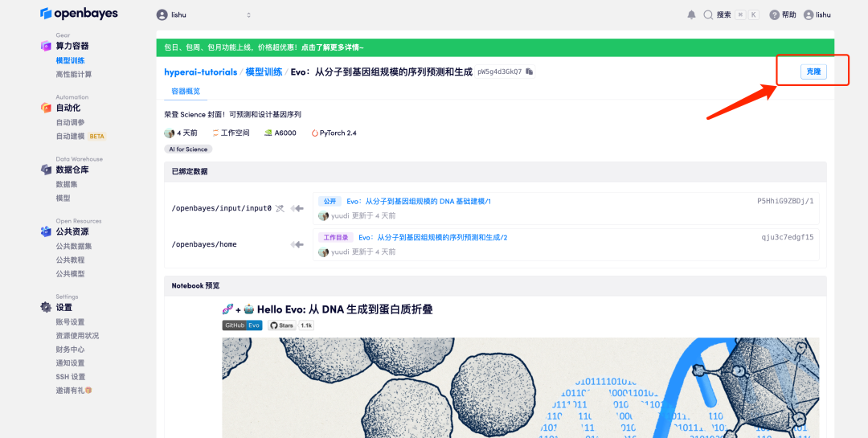Screen dimensions: 868x438
Task: Select 公共教程 from the sidebar
Action: 70,260
